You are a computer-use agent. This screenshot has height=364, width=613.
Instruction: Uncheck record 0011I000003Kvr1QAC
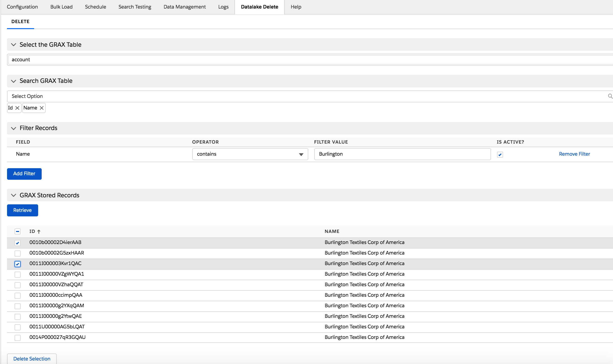[18, 264]
